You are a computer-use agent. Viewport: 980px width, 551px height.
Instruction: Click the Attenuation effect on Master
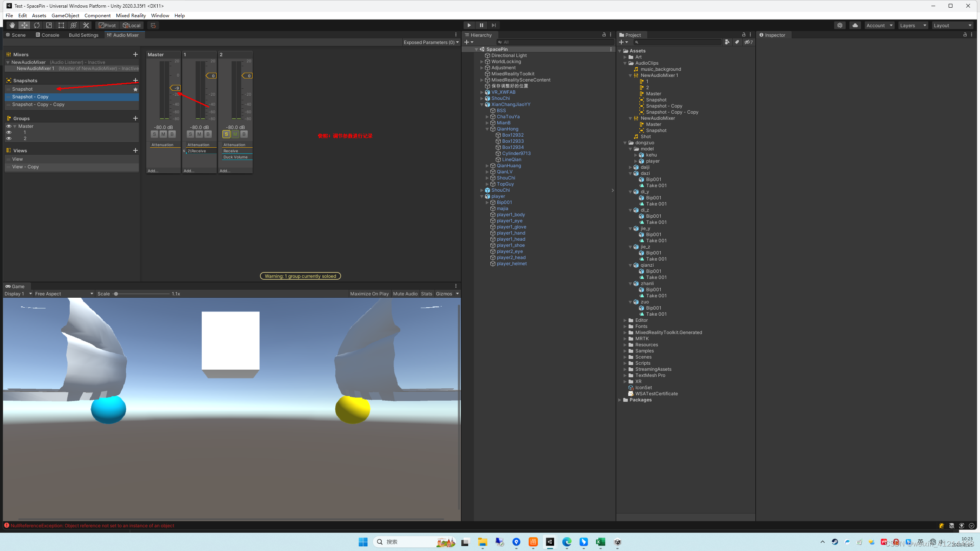(163, 144)
